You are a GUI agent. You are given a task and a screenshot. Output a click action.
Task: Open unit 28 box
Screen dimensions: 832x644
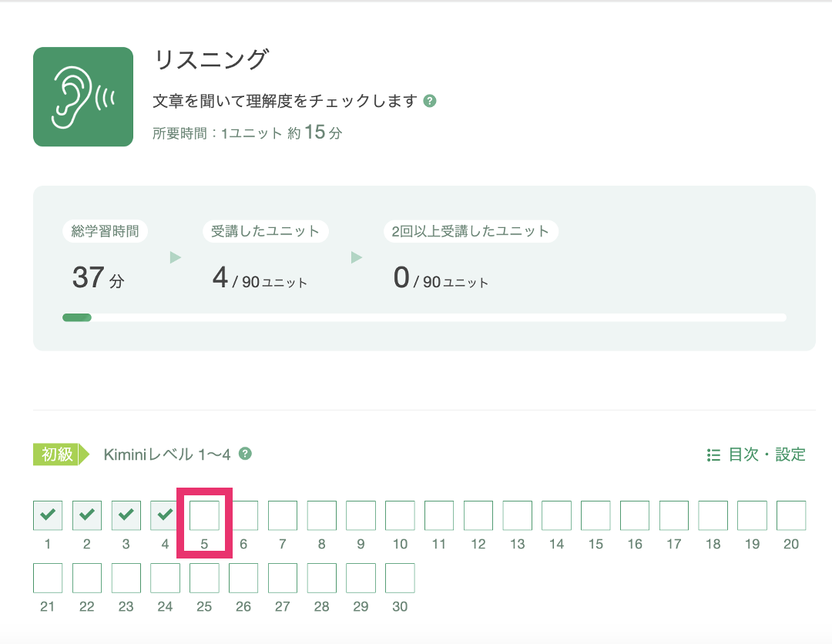(322, 578)
